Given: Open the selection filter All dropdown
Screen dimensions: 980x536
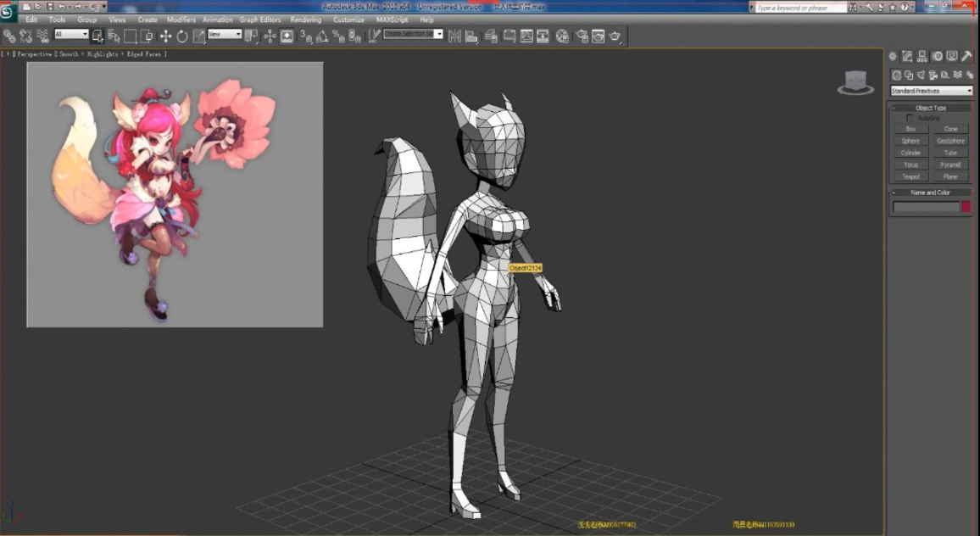Looking at the screenshot, I should point(71,35).
